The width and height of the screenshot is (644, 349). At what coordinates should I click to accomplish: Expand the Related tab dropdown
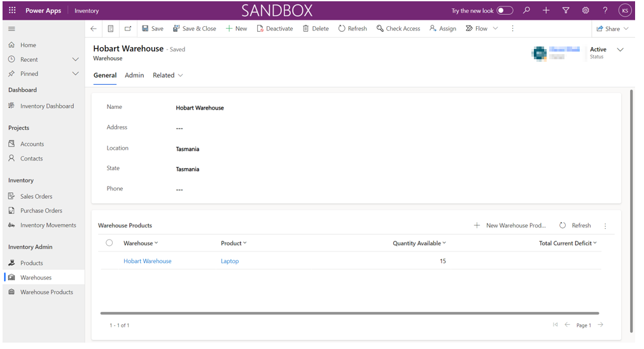(x=168, y=75)
